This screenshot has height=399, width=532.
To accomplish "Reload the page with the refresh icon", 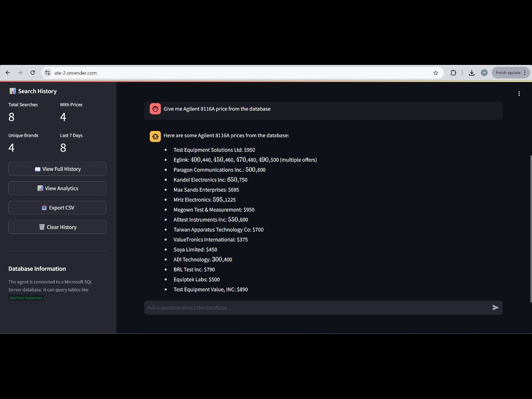I will pos(32,72).
